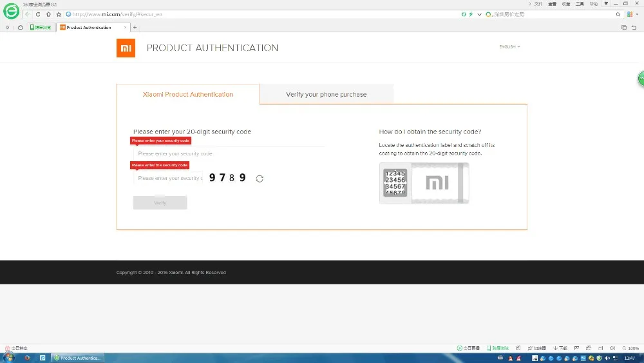Image resolution: width=644 pixels, height=363 pixels.
Task: Open the browser home page icon
Action: 48,14
